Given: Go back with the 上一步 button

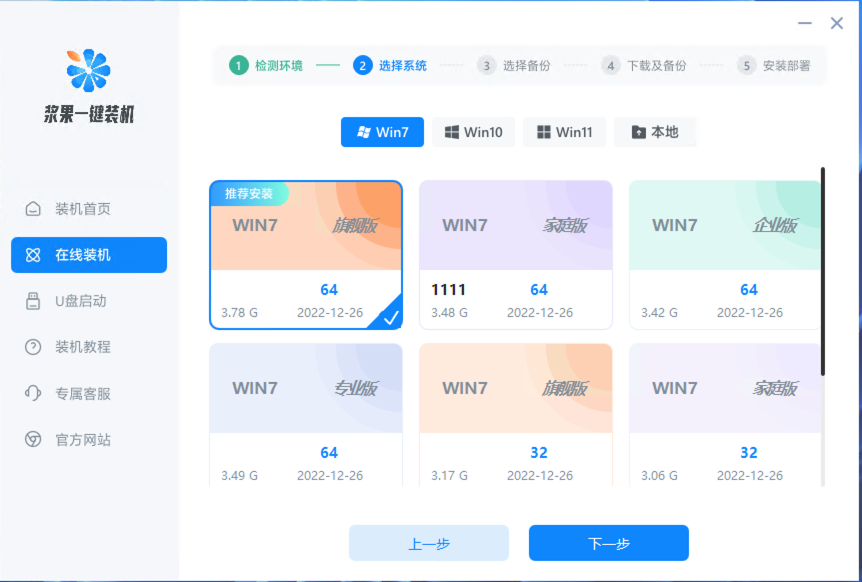Looking at the screenshot, I should [428, 543].
